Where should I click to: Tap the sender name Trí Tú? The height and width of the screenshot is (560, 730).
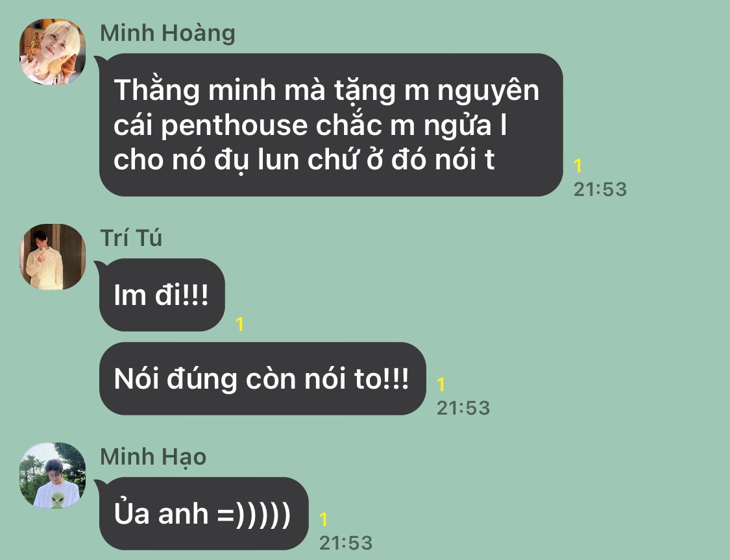(131, 238)
